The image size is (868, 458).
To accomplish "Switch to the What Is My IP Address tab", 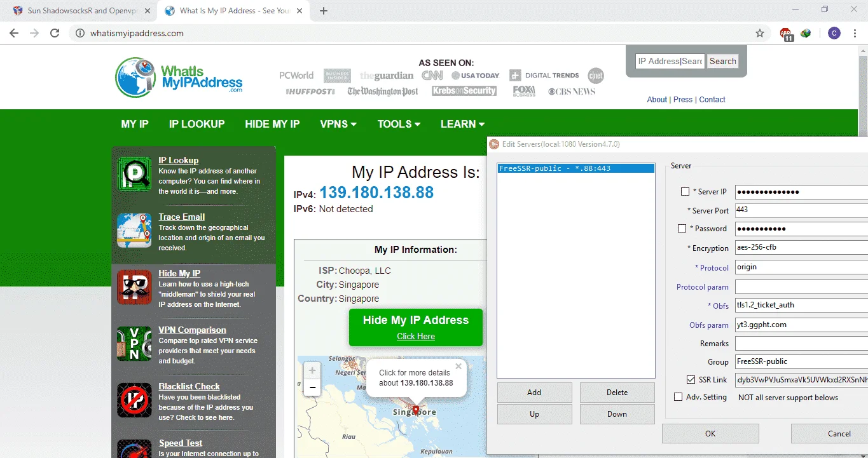I will tap(233, 11).
